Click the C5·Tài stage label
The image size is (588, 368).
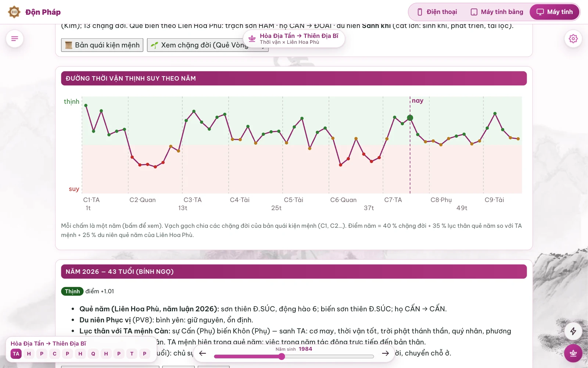[x=294, y=200]
